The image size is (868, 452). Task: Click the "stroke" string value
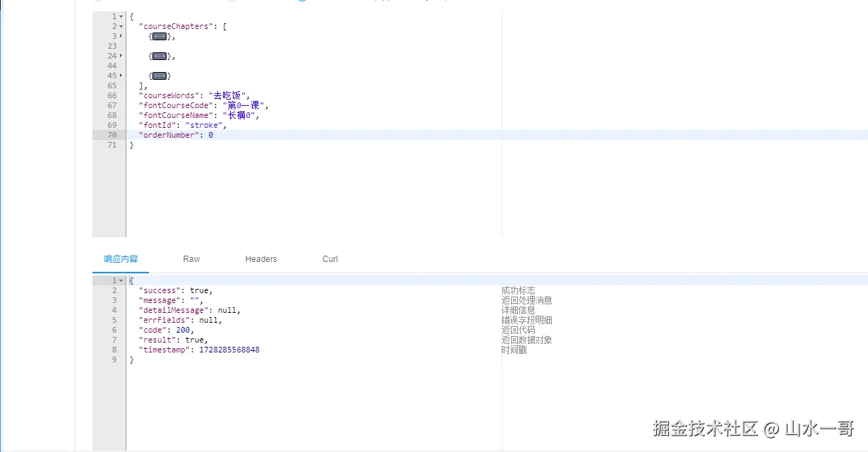click(203, 125)
